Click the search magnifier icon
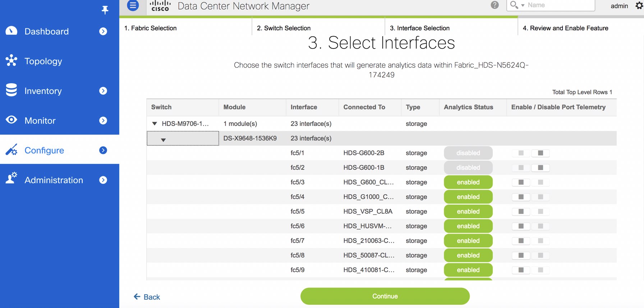The width and height of the screenshot is (644, 308). pyautogui.click(x=514, y=5)
